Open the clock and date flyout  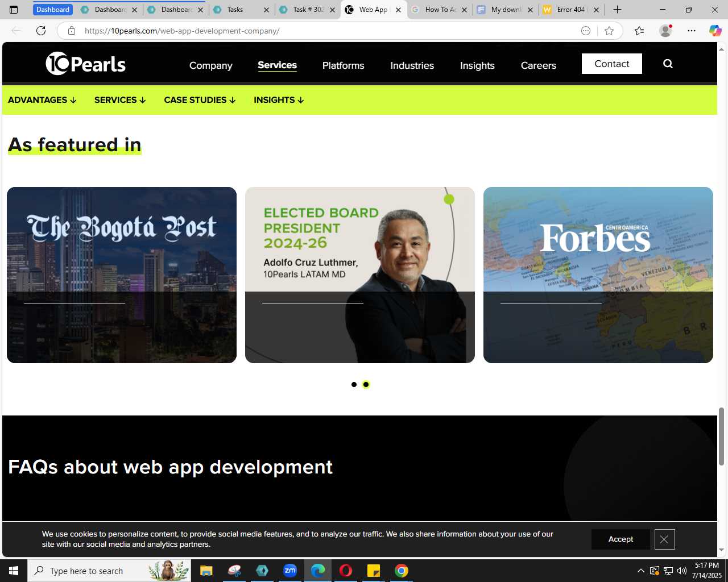(x=707, y=571)
